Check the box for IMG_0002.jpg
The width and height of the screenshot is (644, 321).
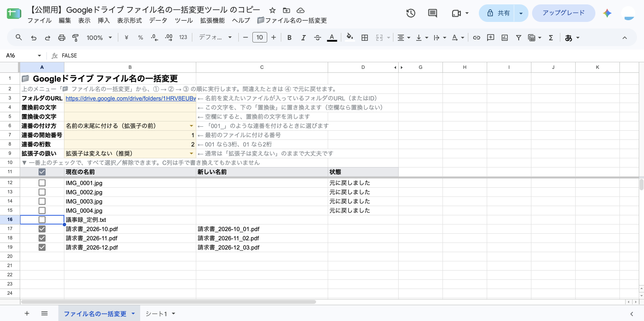pyautogui.click(x=42, y=192)
